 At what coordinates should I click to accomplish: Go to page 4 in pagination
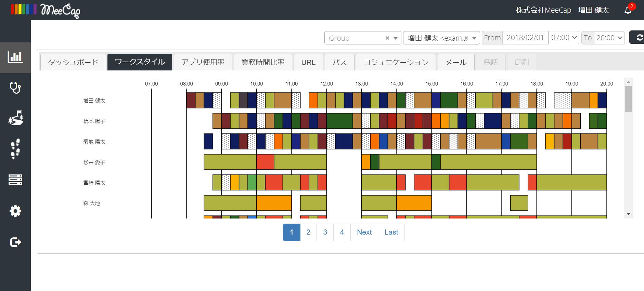coord(342,232)
